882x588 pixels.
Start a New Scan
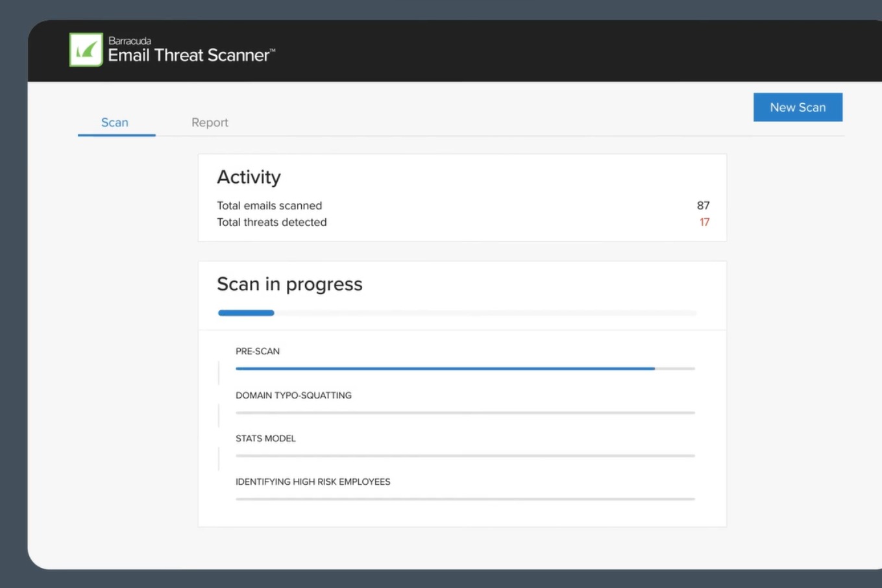tap(798, 107)
